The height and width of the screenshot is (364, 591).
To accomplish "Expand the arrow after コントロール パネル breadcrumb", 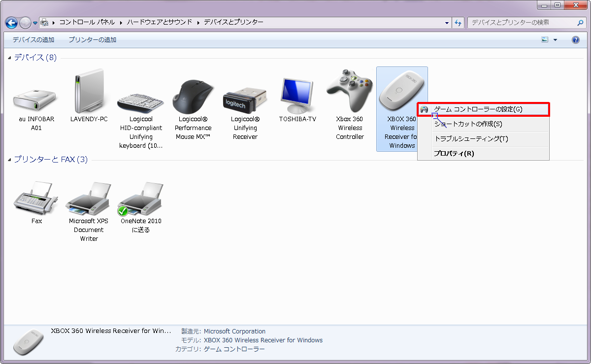I will pos(121,23).
